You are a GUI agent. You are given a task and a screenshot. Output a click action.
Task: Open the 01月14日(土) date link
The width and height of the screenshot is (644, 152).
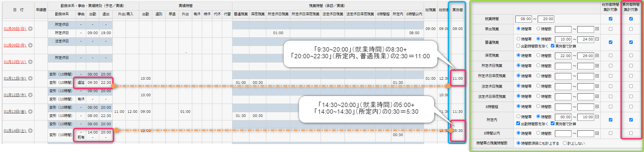[x=15, y=131]
